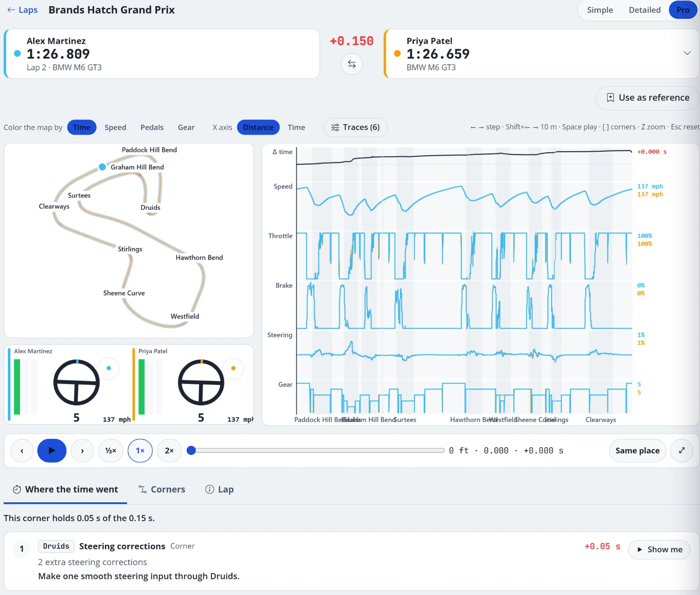The width and height of the screenshot is (700, 595).
Task: Click Use as reference button
Action: pos(648,97)
